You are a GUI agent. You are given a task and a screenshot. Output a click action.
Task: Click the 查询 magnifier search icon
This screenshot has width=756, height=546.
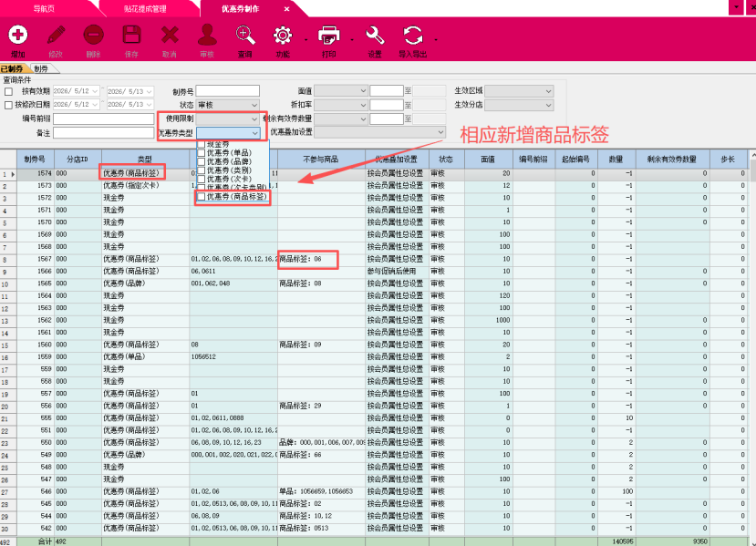pyautogui.click(x=245, y=36)
